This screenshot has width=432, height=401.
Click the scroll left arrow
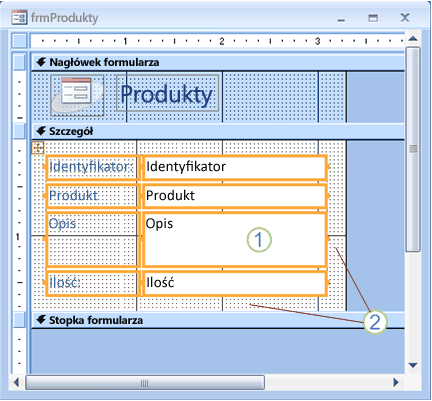16,382
